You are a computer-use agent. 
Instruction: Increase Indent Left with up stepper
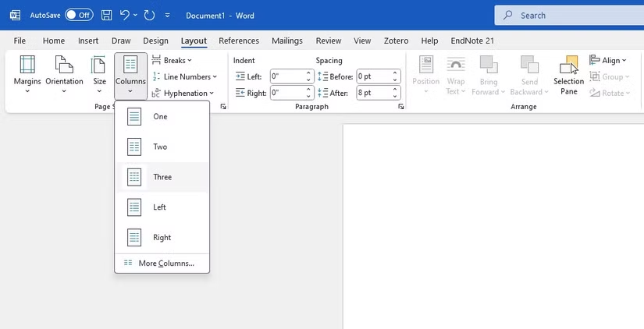(x=309, y=73)
